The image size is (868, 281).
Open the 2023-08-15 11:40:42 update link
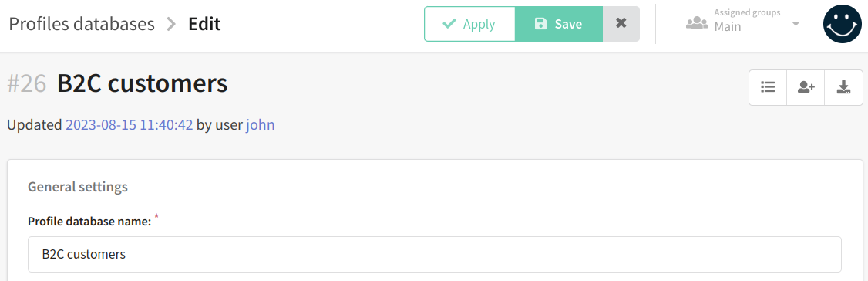[130, 125]
